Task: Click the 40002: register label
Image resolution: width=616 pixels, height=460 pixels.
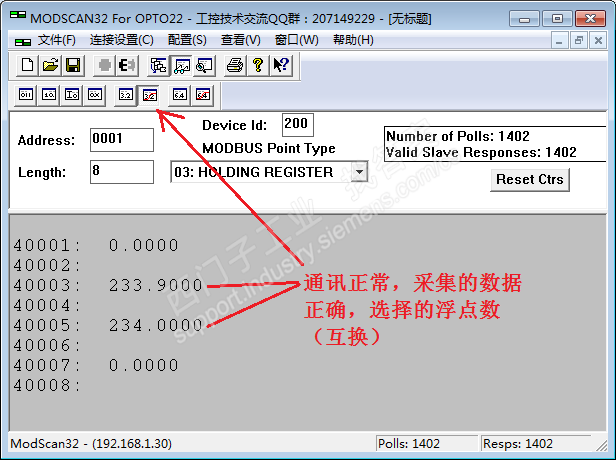Action: [47, 266]
